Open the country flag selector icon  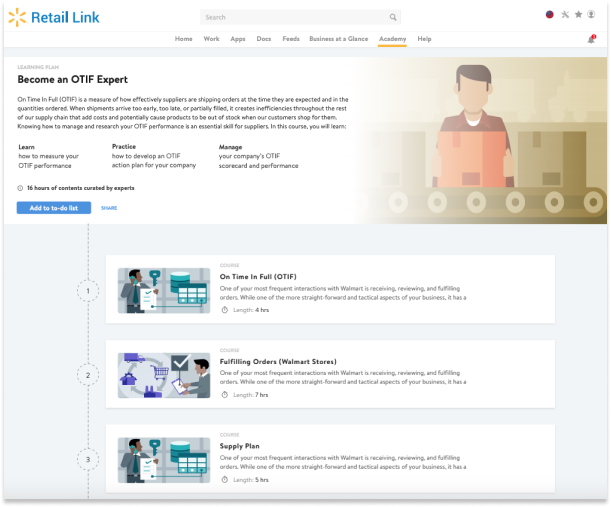click(x=549, y=15)
